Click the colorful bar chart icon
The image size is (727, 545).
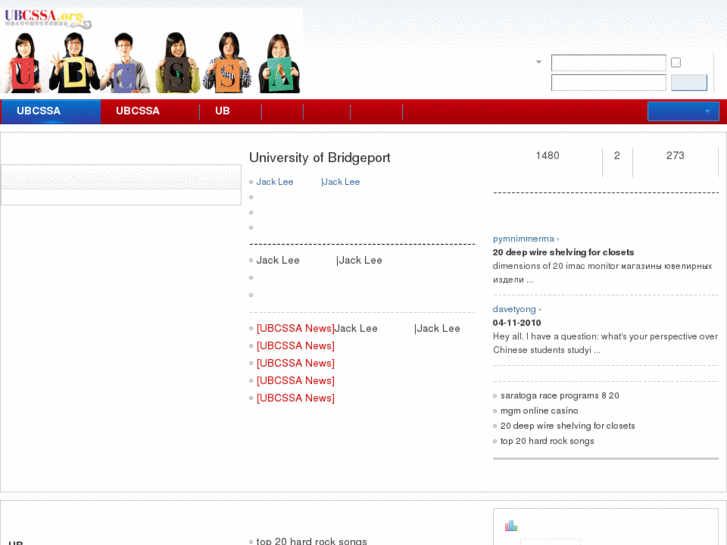[x=511, y=526]
